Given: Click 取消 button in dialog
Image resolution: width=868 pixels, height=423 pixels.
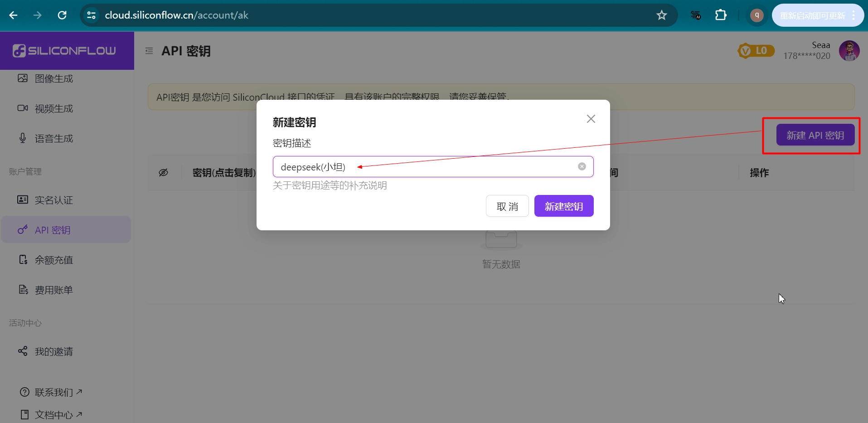Looking at the screenshot, I should pyautogui.click(x=507, y=206).
